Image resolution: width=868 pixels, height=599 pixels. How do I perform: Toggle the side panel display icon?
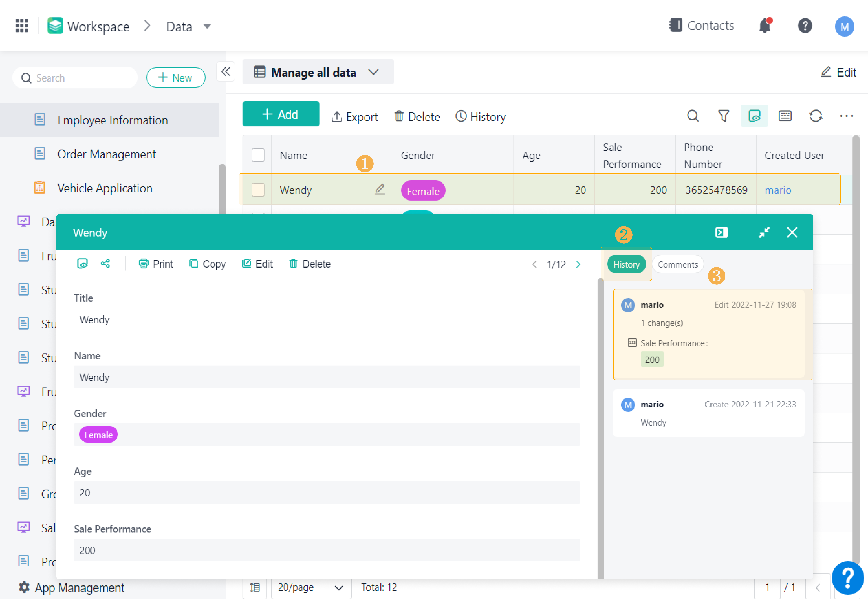tap(722, 232)
